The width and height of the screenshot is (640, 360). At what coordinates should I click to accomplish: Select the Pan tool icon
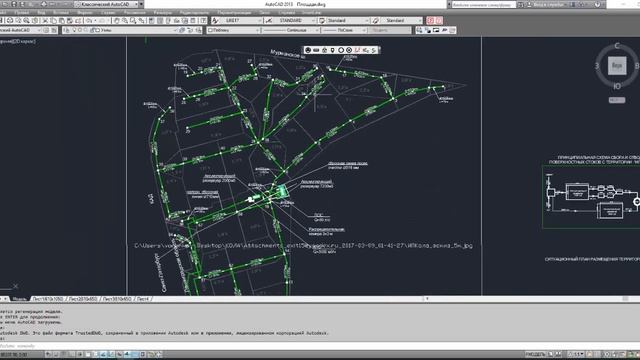coord(116,20)
